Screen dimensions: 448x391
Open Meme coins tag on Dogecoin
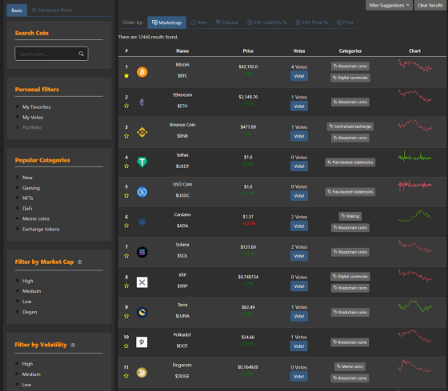click(350, 367)
